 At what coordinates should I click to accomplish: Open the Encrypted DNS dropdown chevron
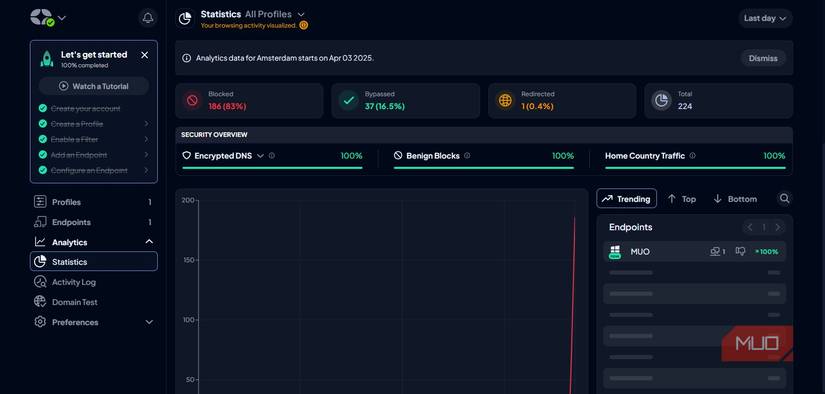[x=260, y=156]
